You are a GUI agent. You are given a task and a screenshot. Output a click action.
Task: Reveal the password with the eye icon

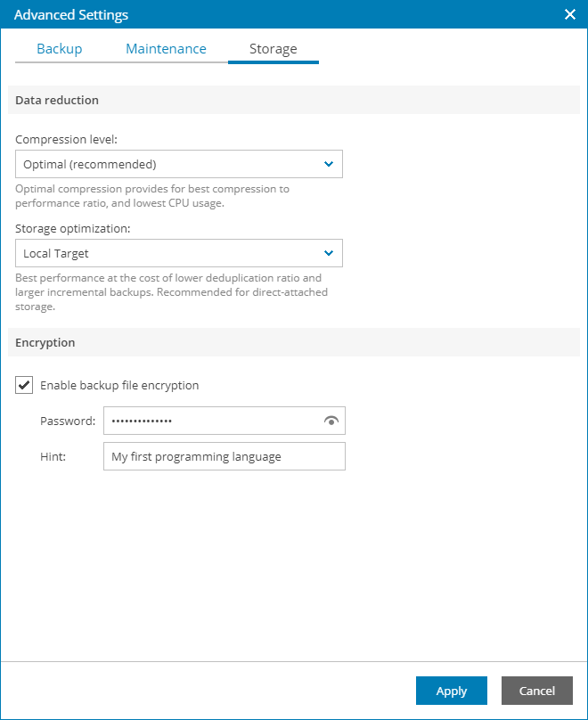tap(331, 421)
